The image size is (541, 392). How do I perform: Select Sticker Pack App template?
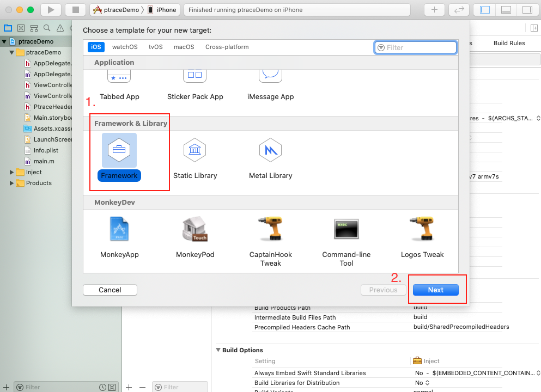click(195, 85)
